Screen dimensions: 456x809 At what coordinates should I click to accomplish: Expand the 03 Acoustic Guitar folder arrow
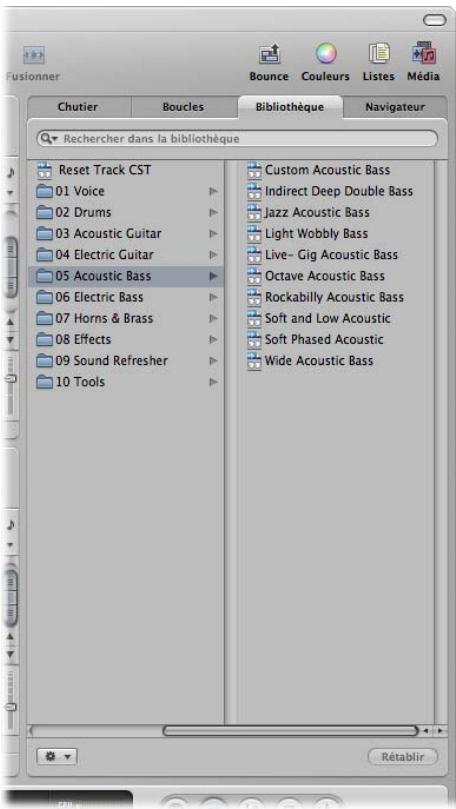pos(213,234)
